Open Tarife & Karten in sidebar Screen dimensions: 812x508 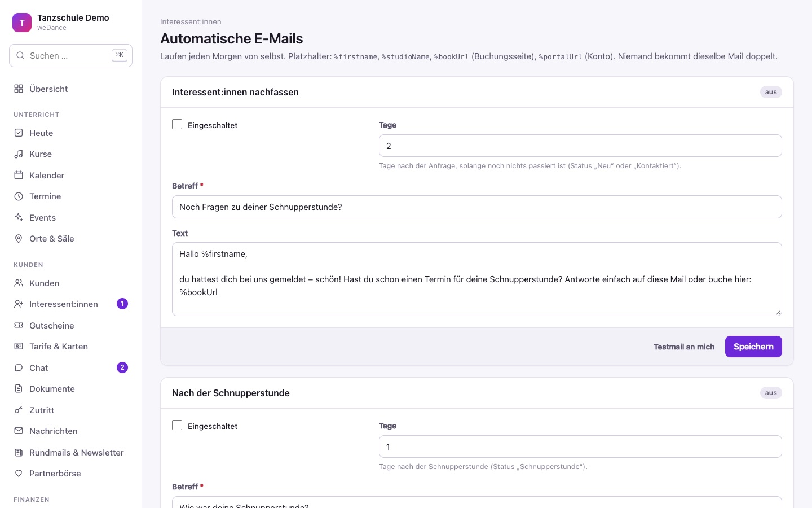click(x=71, y=347)
